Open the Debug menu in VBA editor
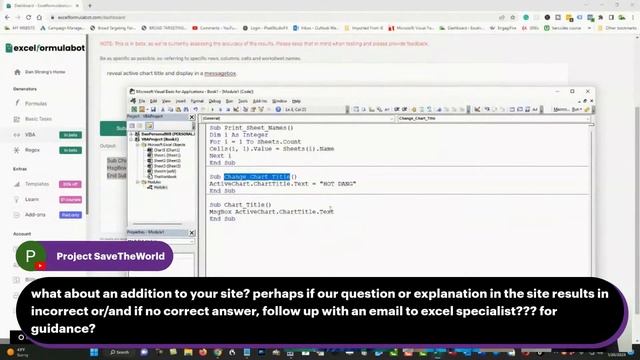 pos(215,101)
